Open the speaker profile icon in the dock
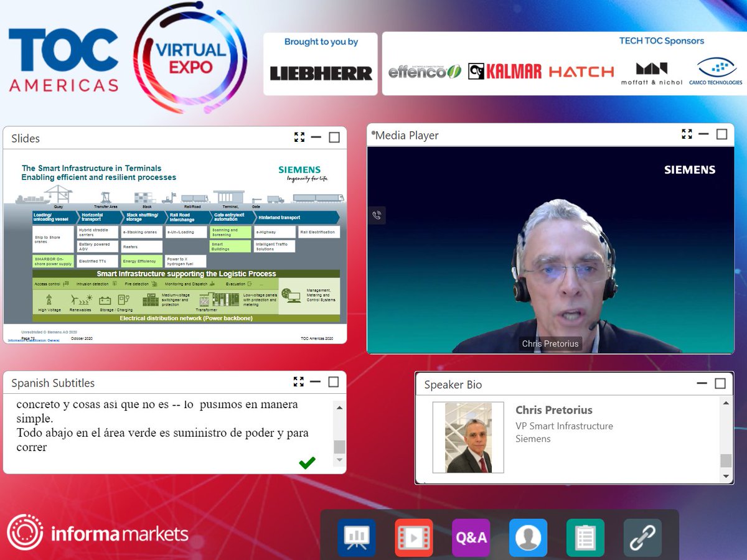Viewport: 747px width, 560px height. (528, 537)
